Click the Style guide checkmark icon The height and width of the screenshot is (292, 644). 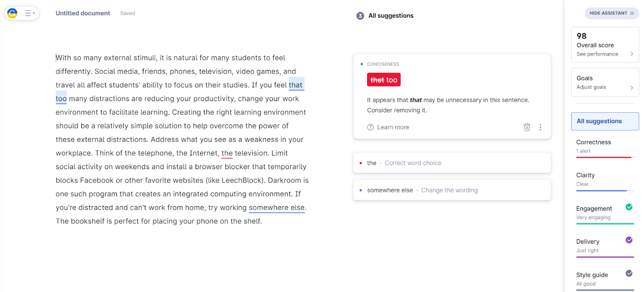[x=629, y=273]
